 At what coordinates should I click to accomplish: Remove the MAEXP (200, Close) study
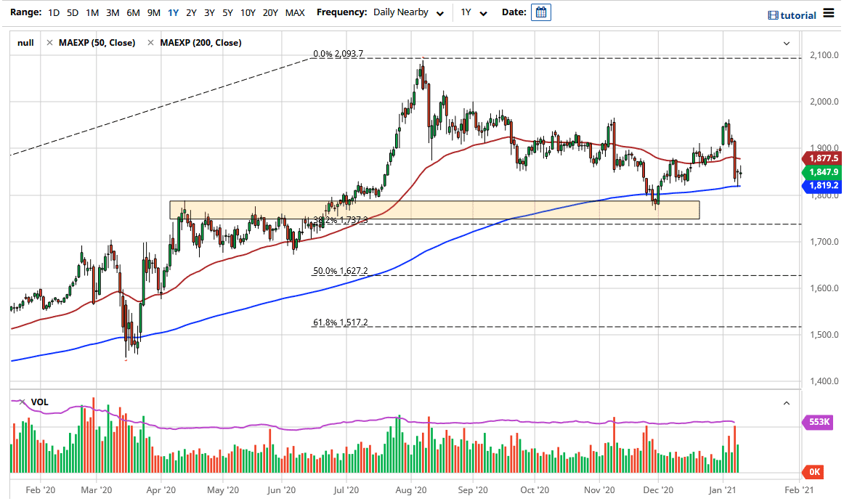coord(151,42)
